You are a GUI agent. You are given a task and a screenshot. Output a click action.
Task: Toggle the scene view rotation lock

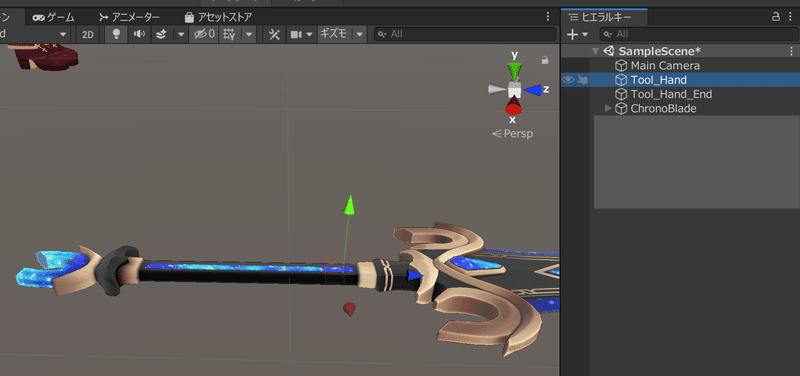coord(545,60)
